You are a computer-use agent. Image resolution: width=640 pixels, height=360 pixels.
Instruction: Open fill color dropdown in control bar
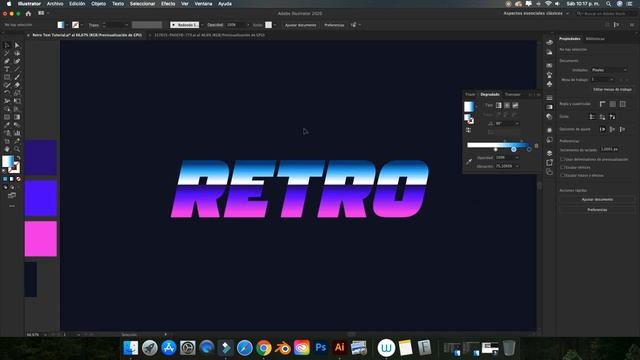[67, 25]
